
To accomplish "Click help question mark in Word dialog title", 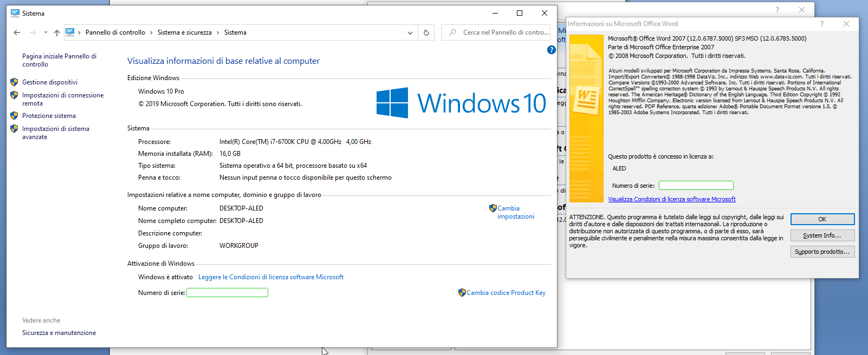I will [x=821, y=24].
